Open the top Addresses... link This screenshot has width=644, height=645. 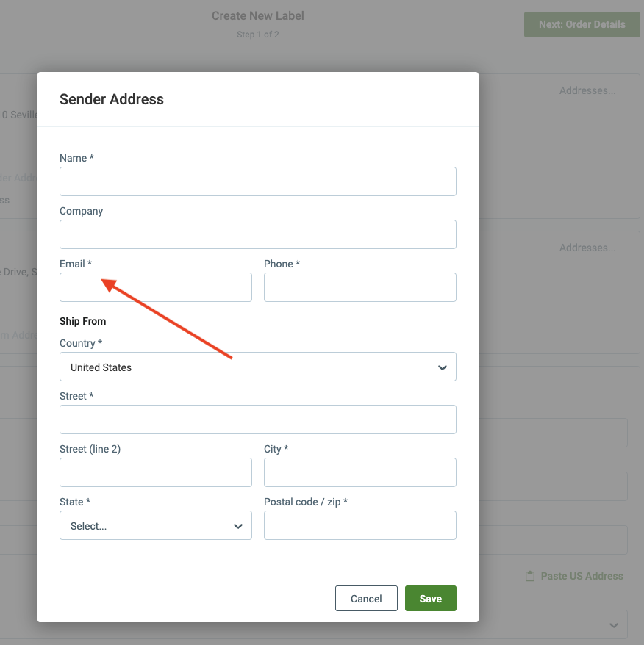click(x=587, y=90)
